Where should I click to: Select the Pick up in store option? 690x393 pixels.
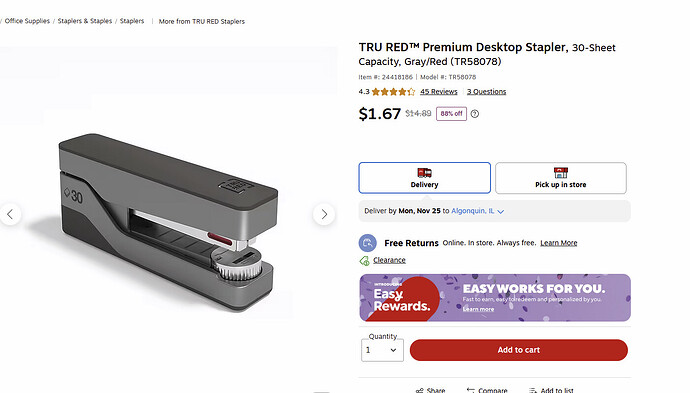(x=561, y=178)
